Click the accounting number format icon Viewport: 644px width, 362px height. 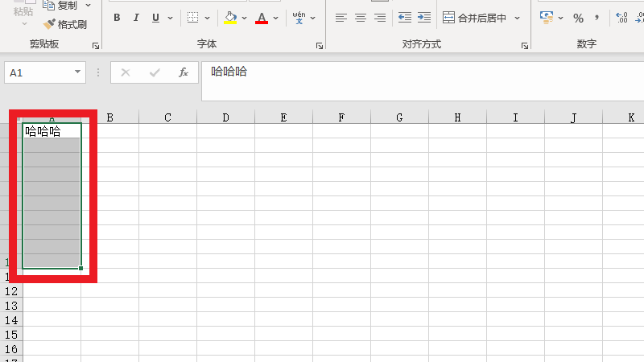pyautogui.click(x=547, y=18)
